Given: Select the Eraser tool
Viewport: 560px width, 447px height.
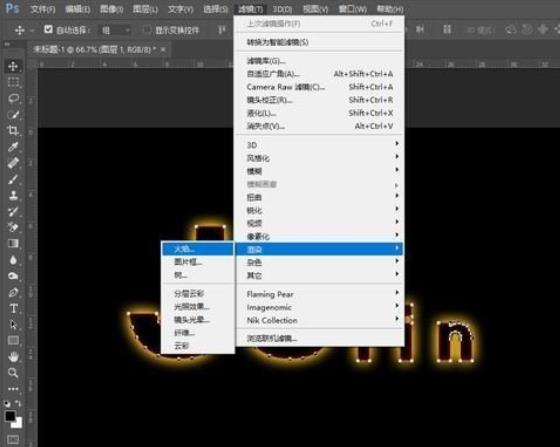Looking at the screenshot, I should click(x=13, y=227).
